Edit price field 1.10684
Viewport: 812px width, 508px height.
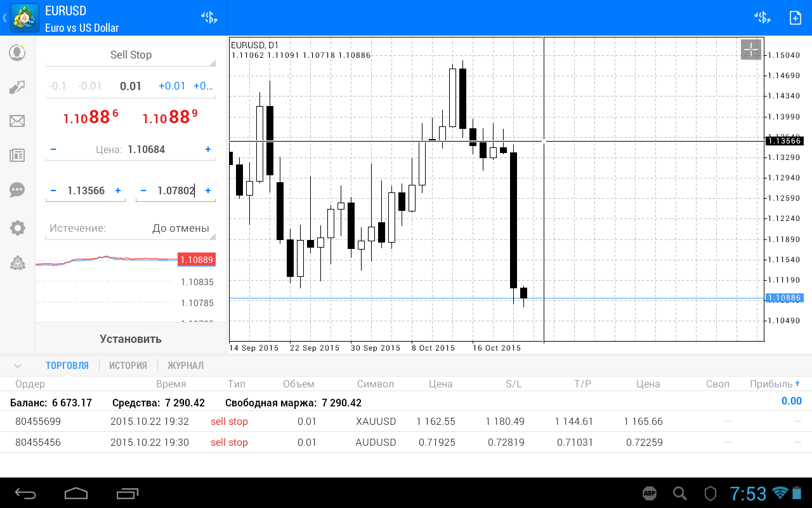pos(146,150)
